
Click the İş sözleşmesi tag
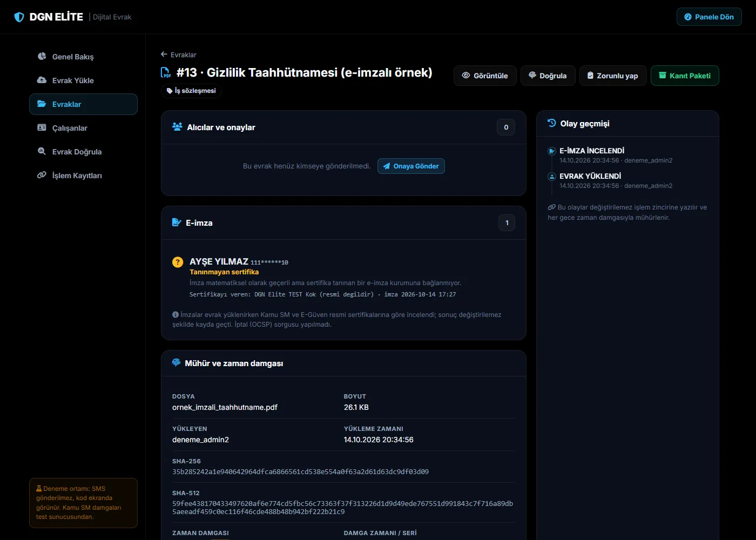(191, 91)
